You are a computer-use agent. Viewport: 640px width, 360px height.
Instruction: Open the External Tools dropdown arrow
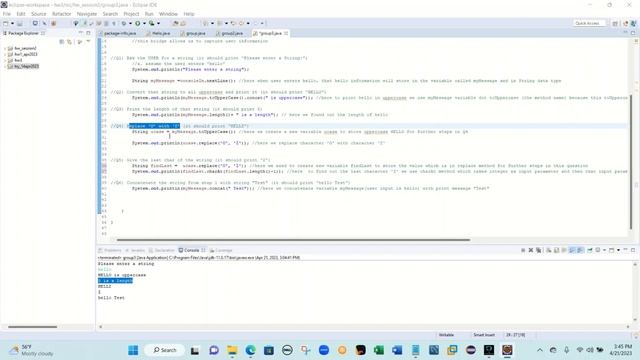[x=158, y=24]
